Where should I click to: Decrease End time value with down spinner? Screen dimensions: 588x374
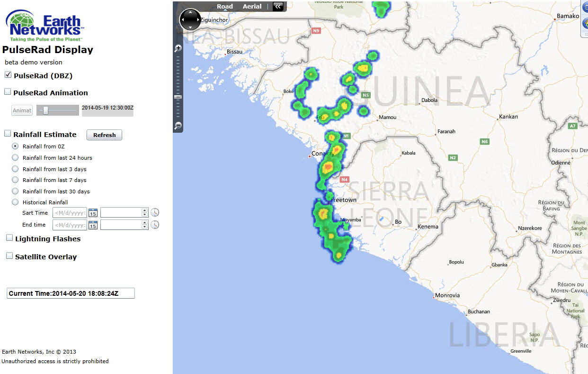[x=145, y=227]
